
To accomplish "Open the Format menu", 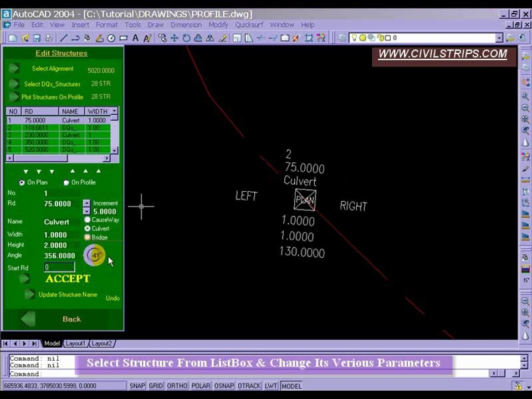I will point(106,25).
